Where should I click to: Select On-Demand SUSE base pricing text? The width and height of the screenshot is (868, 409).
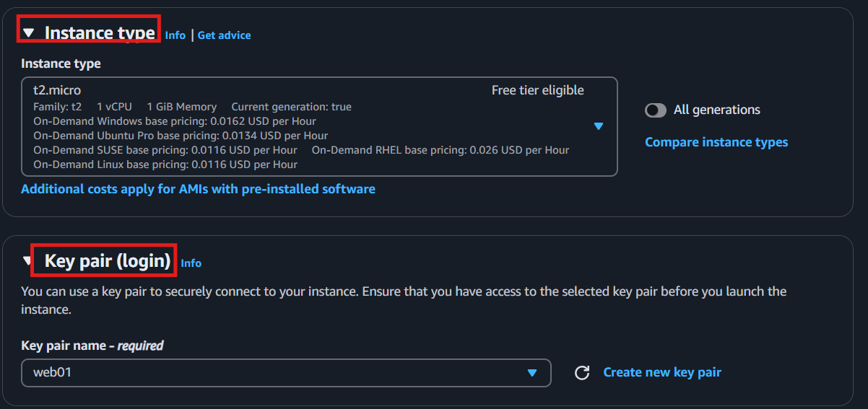(165, 150)
